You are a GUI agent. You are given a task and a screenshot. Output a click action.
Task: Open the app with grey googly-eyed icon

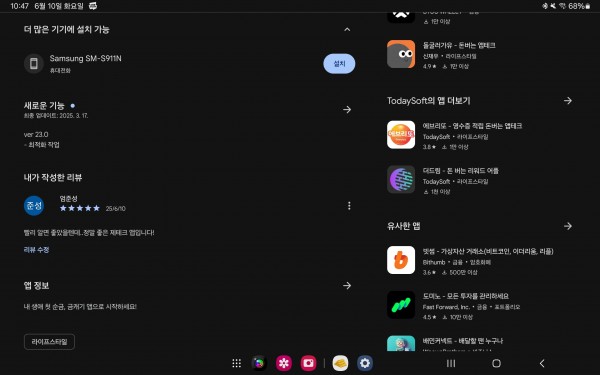tap(401, 54)
